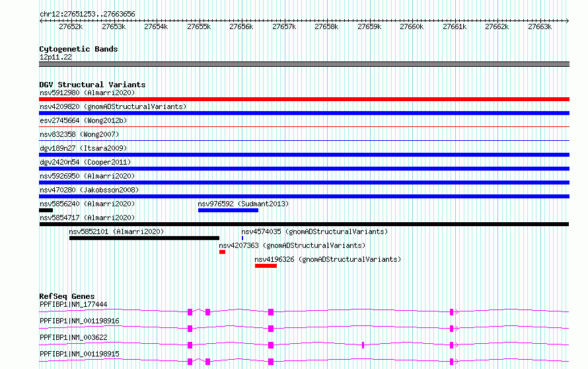Click the nsv976592 (Sudmant2013) label
The height and width of the screenshot is (369, 588).
point(243,204)
